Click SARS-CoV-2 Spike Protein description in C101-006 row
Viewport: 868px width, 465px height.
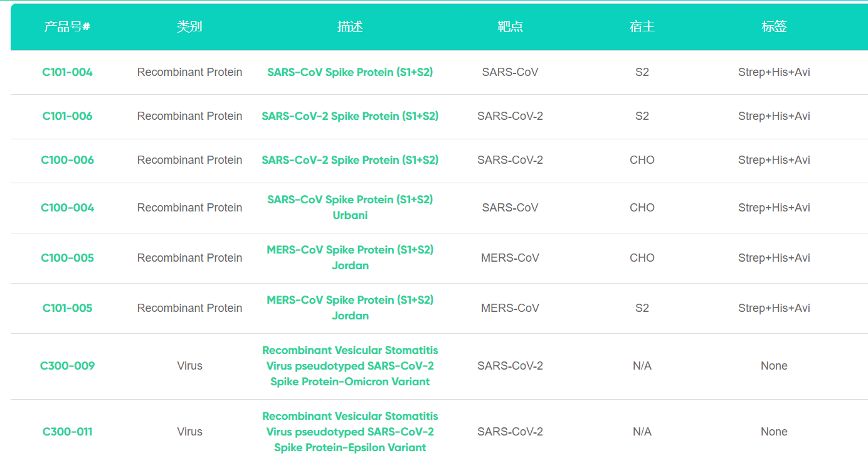350,116
